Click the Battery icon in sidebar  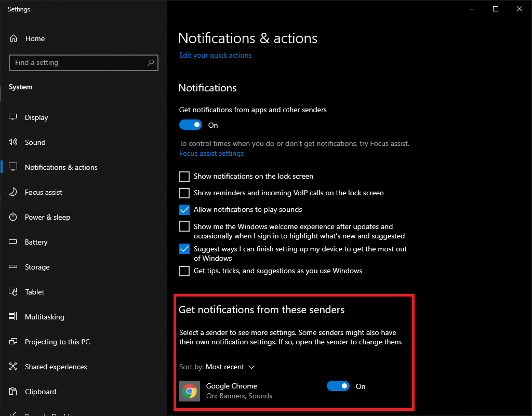[14, 242]
